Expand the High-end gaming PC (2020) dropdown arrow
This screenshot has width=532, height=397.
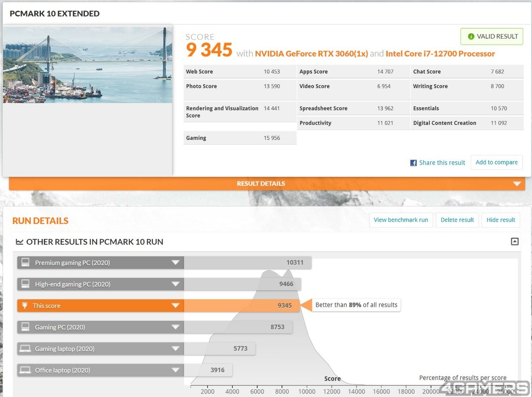[176, 284]
